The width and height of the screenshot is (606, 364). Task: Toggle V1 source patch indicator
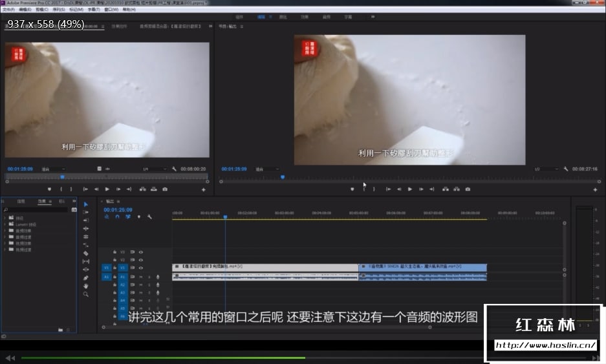click(107, 268)
